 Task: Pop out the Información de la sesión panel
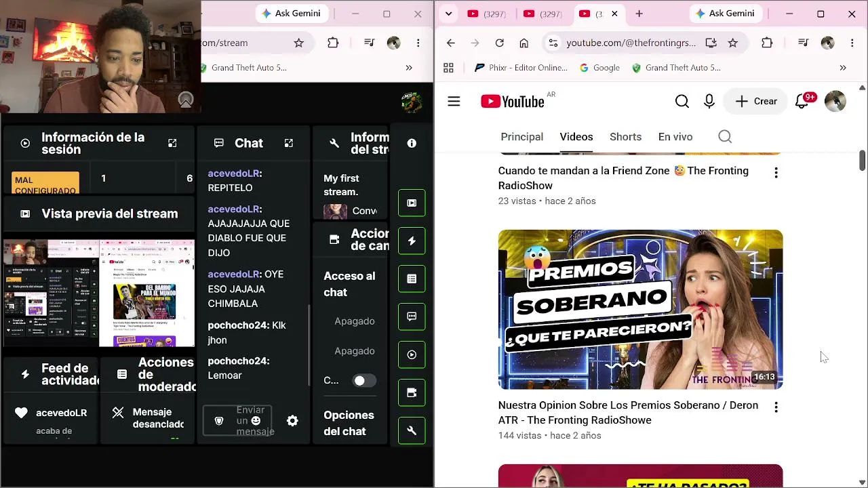tap(172, 143)
